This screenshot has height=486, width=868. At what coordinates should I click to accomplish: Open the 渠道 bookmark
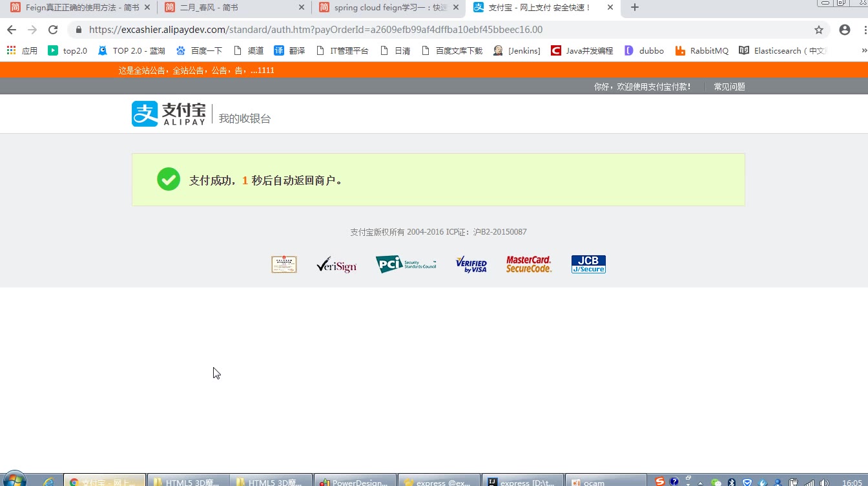pyautogui.click(x=248, y=50)
